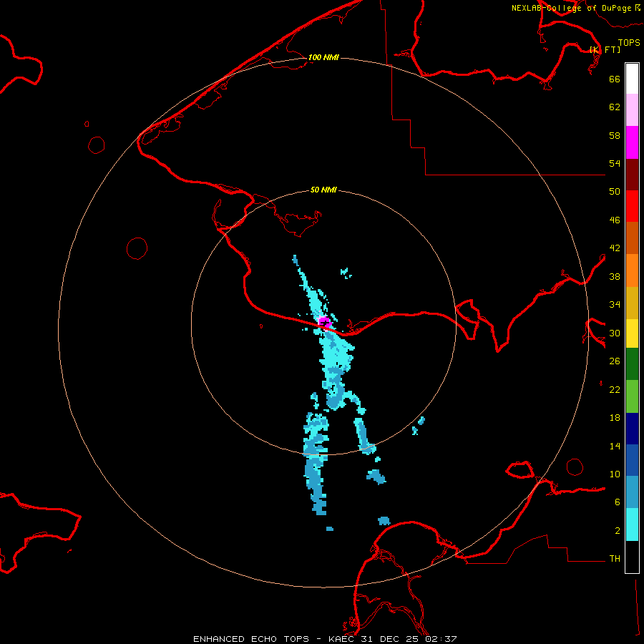Screen dimensions: 644x644
Task: Click the steel blue legend swatch
Action: click(x=632, y=492)
